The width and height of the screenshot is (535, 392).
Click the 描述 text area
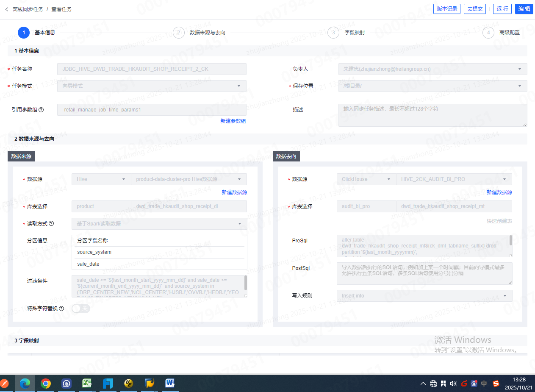(x=432, y=115)
